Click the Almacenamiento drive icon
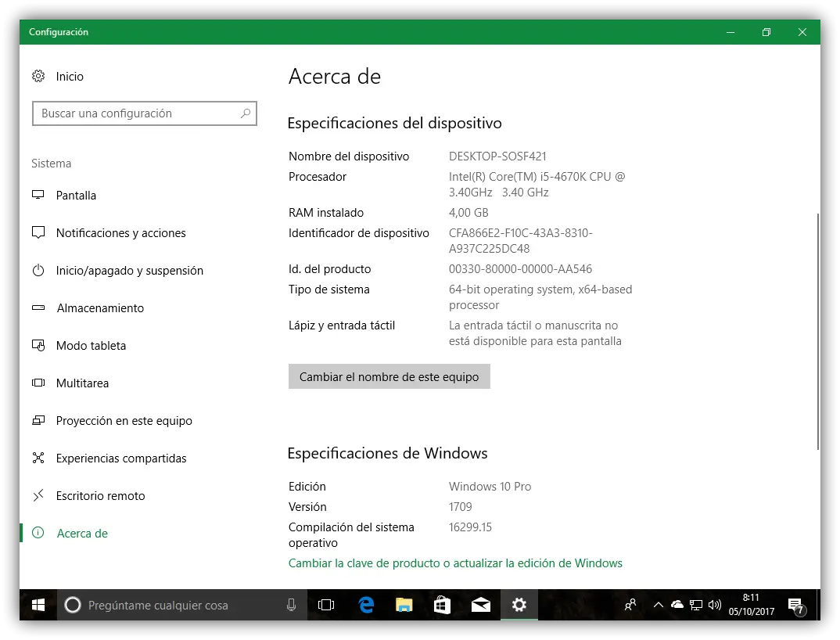The image size is (840, 640). coord(38,307)
